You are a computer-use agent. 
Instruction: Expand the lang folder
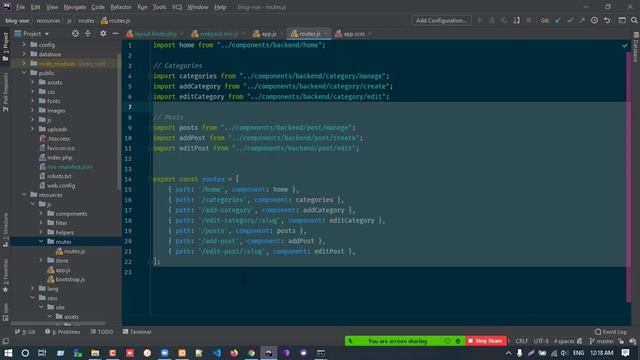33,289
